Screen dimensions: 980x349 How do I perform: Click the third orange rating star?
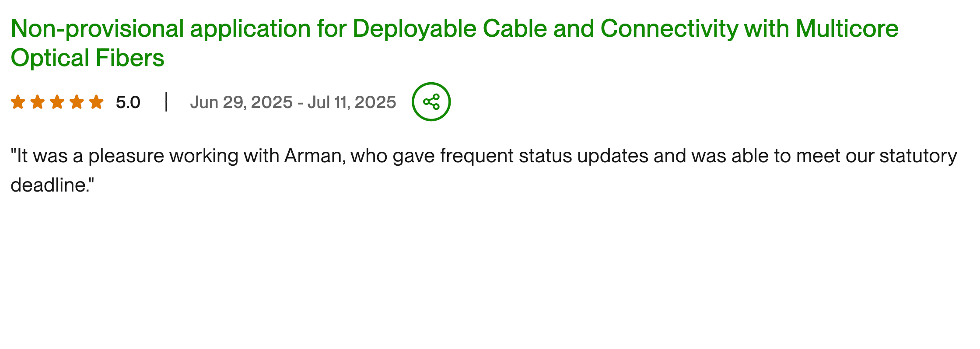click(x=57, y=102)
